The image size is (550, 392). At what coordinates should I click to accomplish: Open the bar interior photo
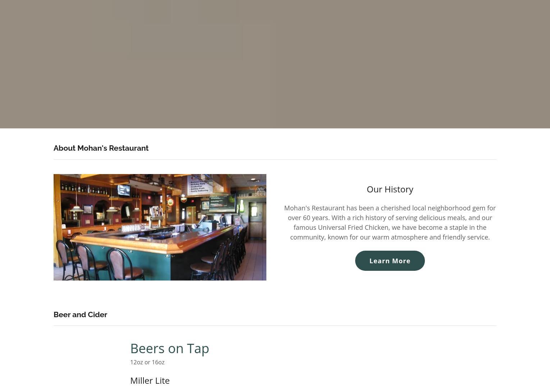160,227
